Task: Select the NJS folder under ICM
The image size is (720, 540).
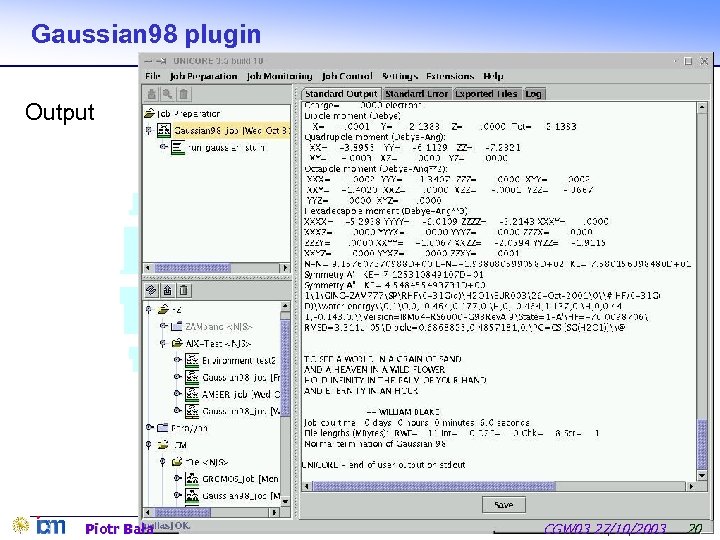Action: 200,462
